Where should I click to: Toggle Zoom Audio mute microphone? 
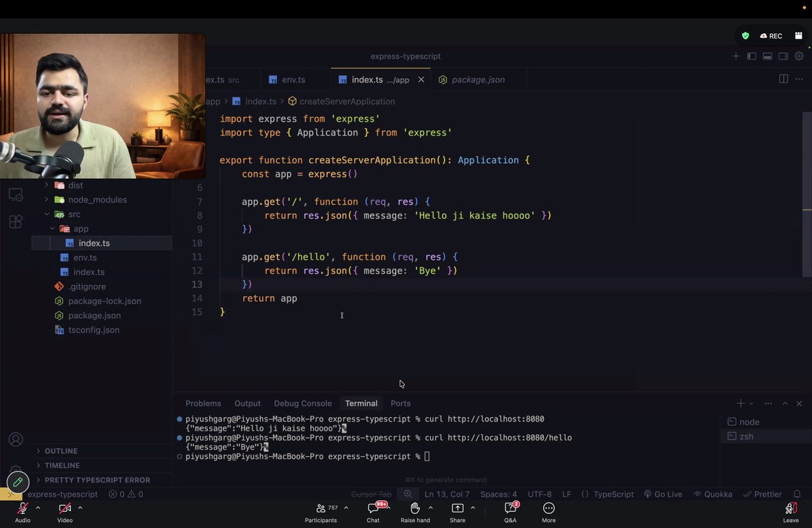tap(22, 512)
